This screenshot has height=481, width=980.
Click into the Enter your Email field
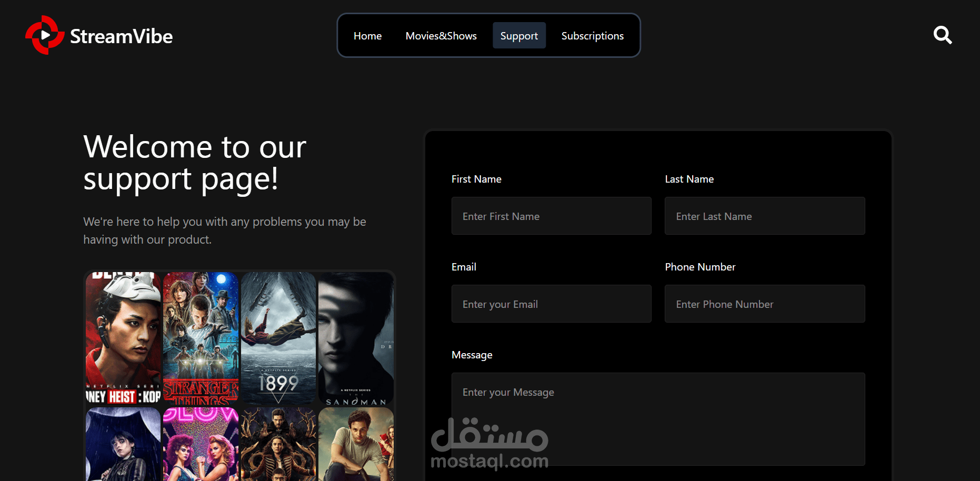[x=551, y=304]
